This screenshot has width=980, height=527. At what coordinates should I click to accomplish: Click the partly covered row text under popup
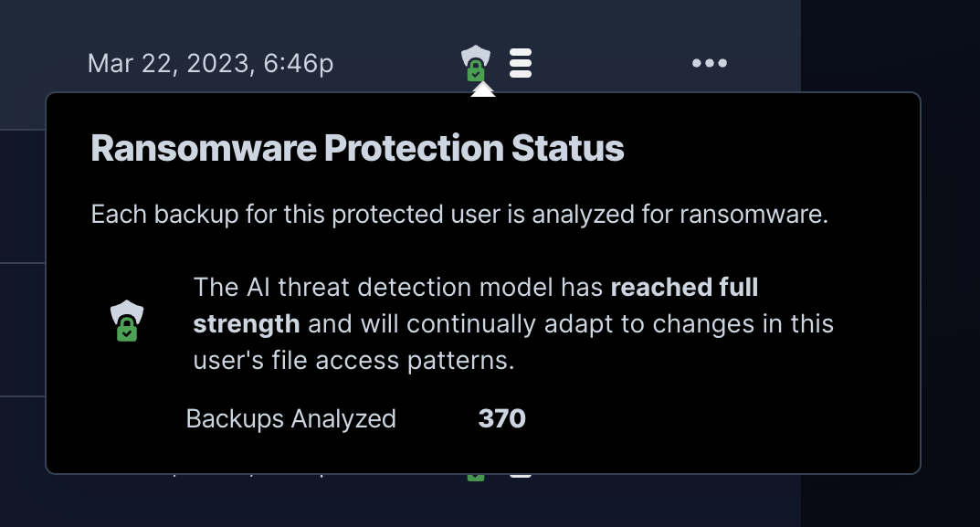point(250,476)
